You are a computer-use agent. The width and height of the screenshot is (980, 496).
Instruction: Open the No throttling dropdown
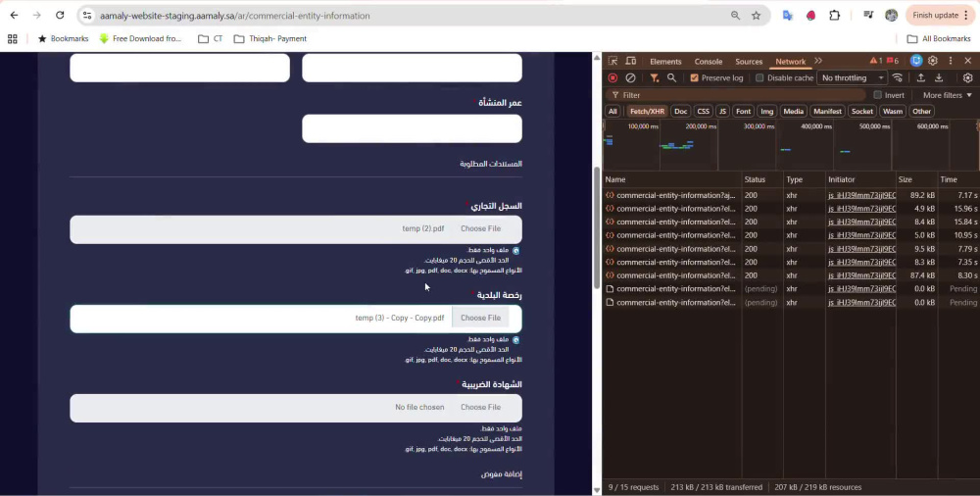853,77
